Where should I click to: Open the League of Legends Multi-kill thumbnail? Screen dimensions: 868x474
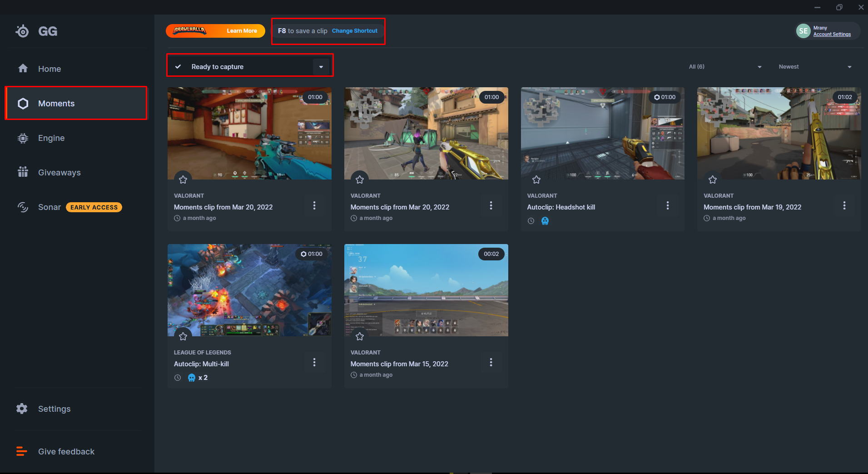(249, 290)
